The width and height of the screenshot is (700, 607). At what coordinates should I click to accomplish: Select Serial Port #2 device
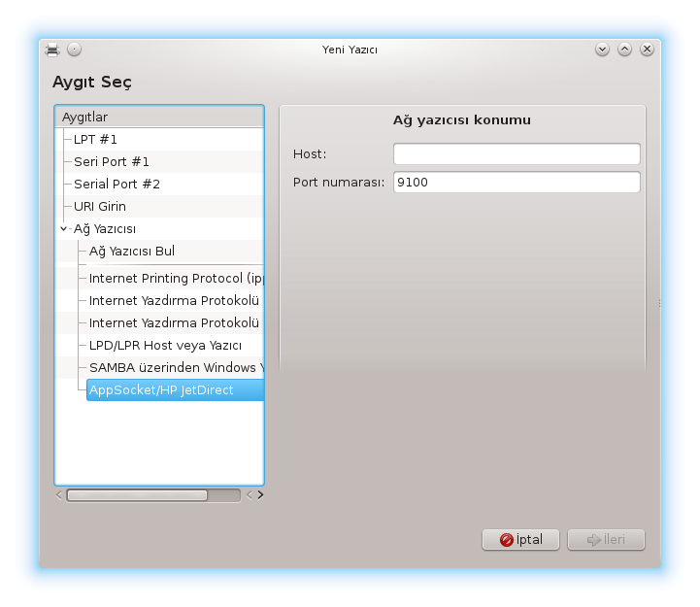point(159,184)
